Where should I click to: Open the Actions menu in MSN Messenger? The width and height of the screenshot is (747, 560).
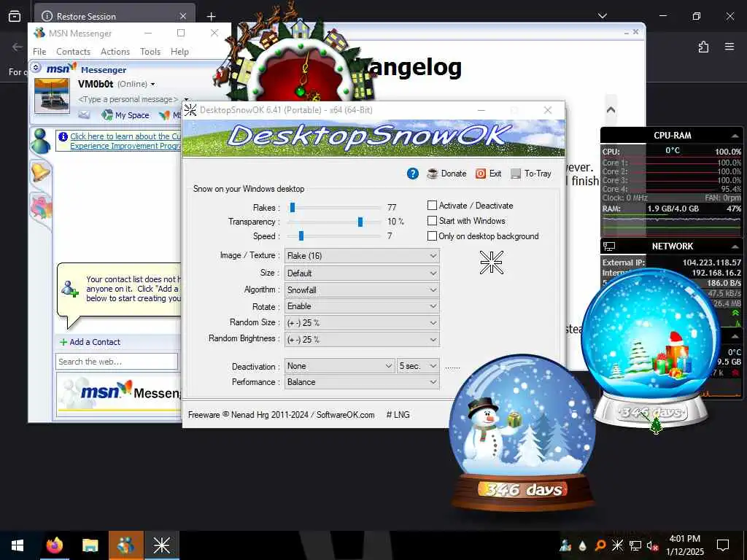click(x=115, y=52)
